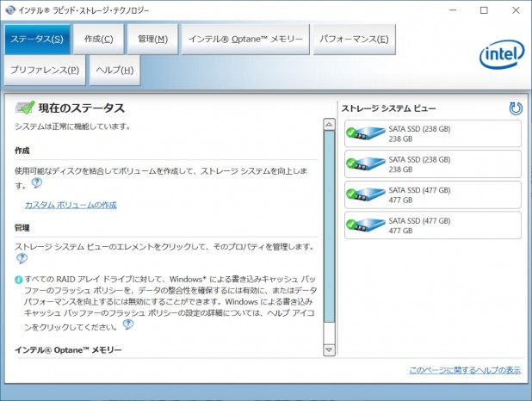Image resolution: width=532 pixels, height=401 pixels.
Task: Click the first 238 GB SSD drive icon
Action: coord(366,133)
